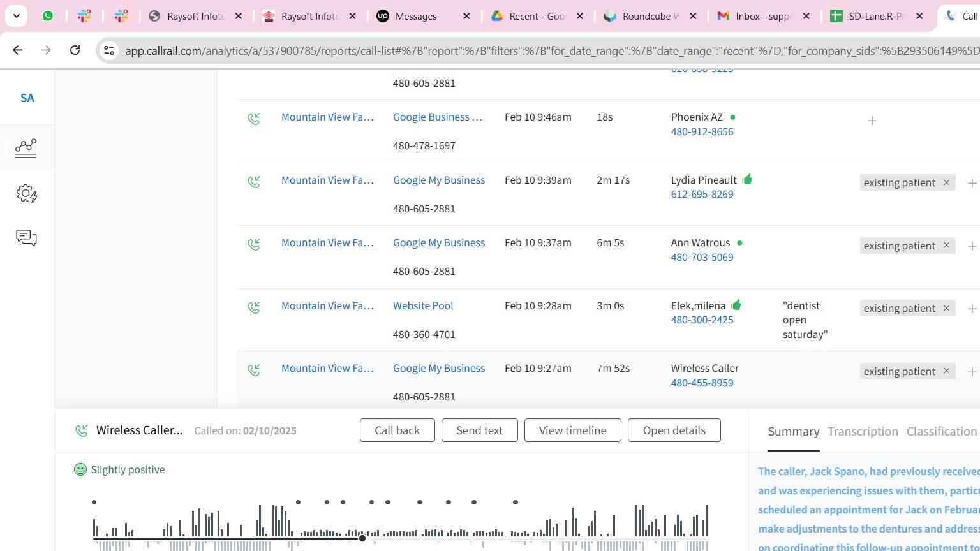Open phone number 480-912-8656

click(x=702, y=131)
